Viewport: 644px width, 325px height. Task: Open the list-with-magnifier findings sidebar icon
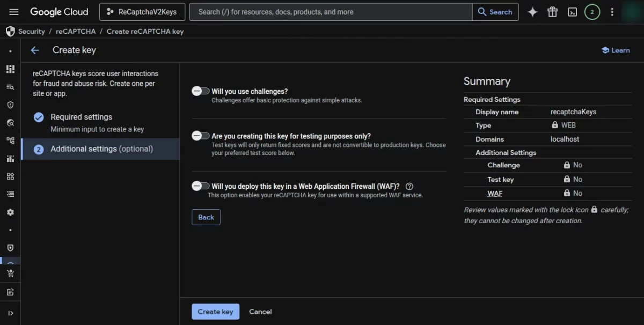[x=10, y=87]
